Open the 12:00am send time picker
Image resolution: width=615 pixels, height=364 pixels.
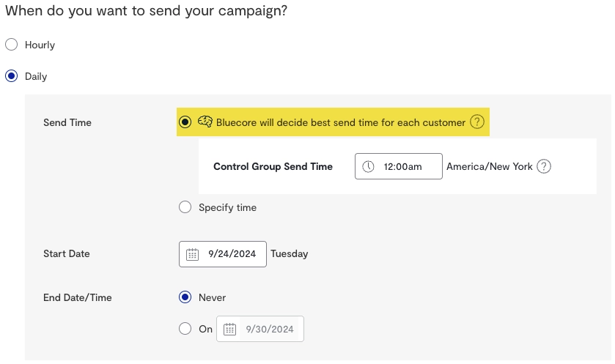(x=402, y=166)
